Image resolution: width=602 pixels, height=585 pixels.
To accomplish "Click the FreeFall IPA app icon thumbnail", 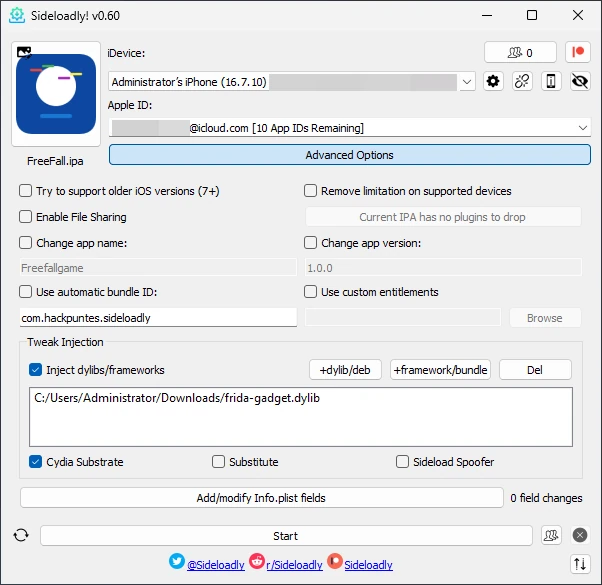I will click(x=56, y=94).
